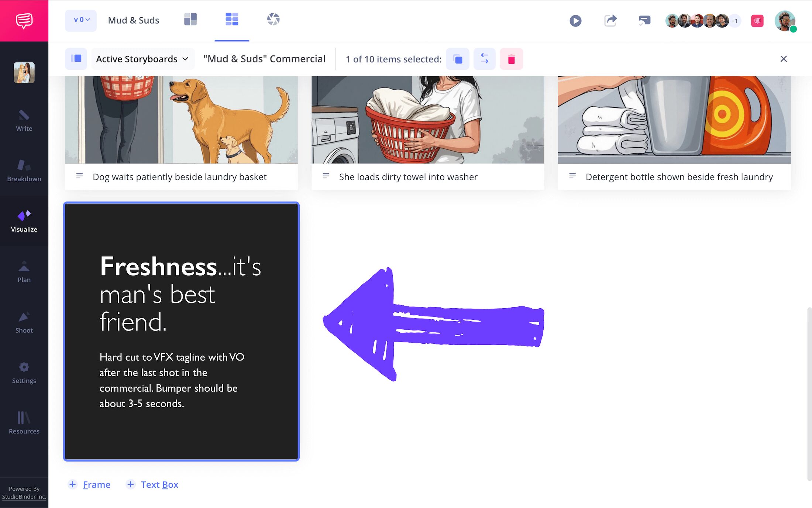Toggle description icon on dog frame caption
The height and width of the screenshot is (508, 812).
tap(79, 176)
